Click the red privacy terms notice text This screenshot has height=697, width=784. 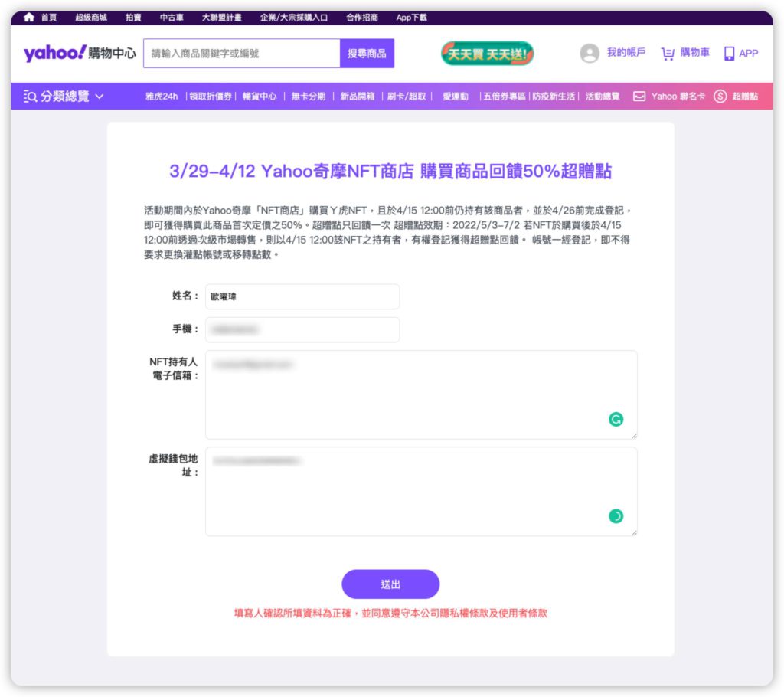coord(390,613)
